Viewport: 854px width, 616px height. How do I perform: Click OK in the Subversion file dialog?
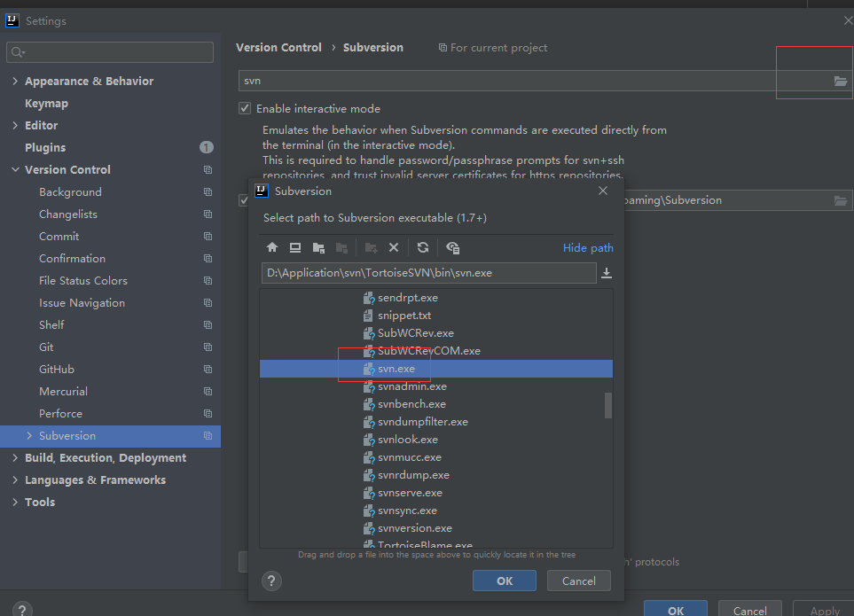pyautogui.click(x=505, y=581)
